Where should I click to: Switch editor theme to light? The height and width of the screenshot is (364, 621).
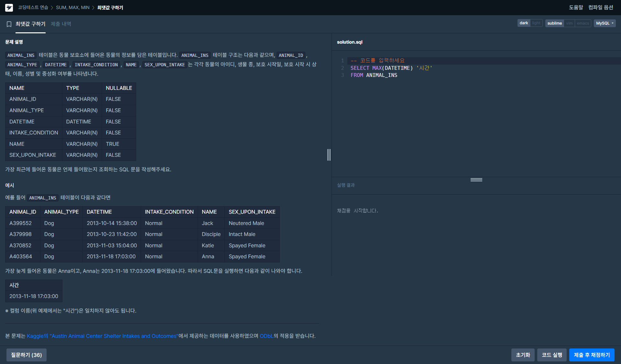pos(536,23)
